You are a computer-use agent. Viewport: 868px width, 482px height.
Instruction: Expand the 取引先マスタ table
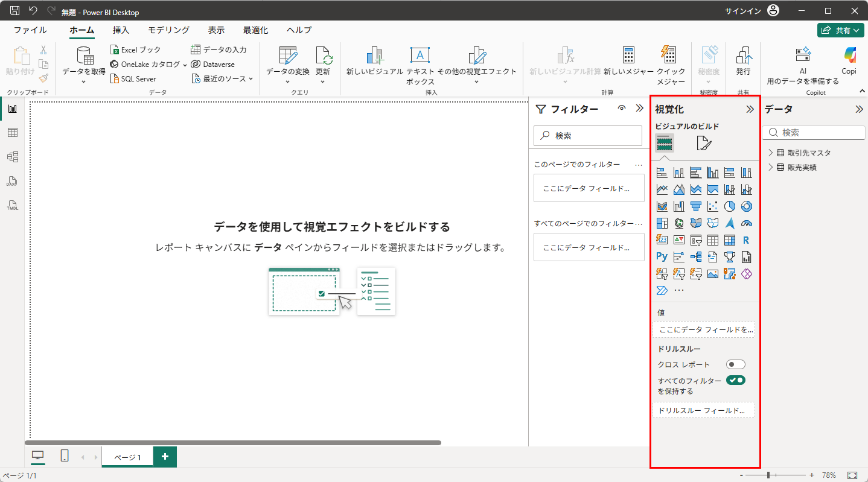pos(771,153)
